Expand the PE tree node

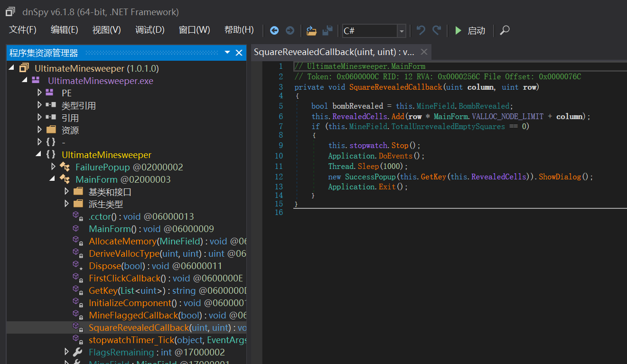point(39,93)
